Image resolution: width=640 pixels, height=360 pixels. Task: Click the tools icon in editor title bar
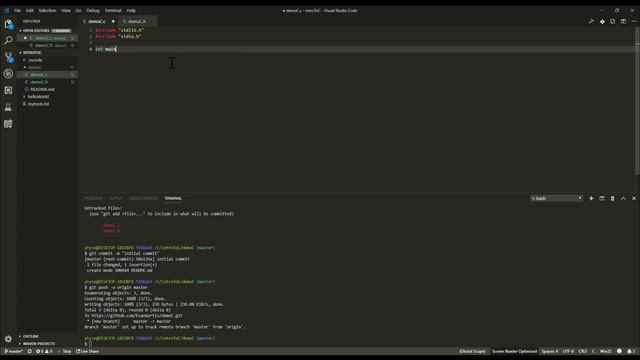[x=591, y=21]
